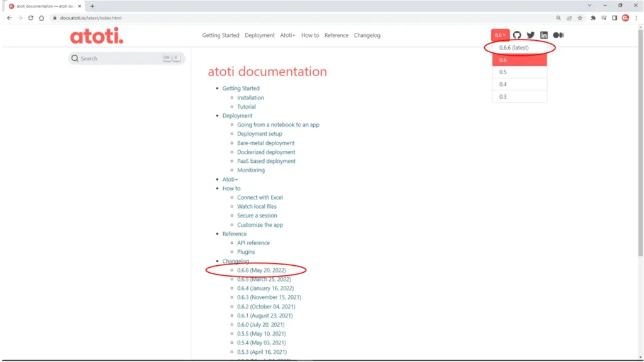Open the atoti Twitter icon link

pyautogui.click(x=531, y=35)
